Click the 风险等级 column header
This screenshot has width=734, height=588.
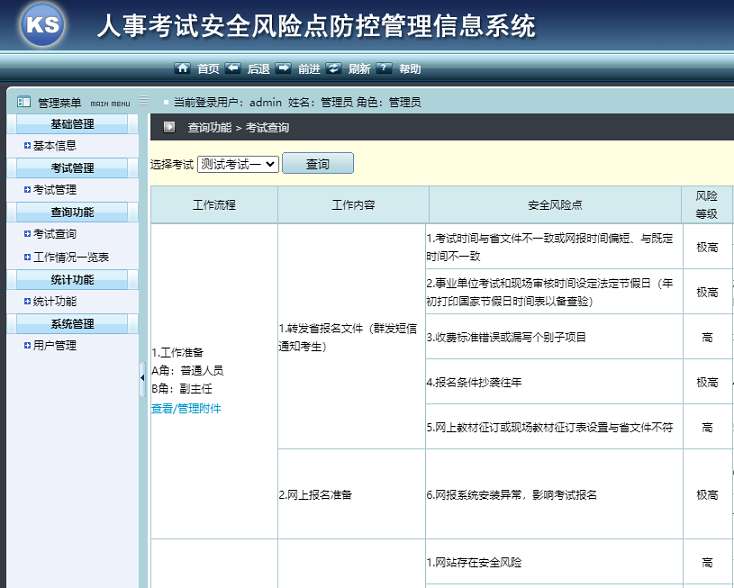click(x=706, y=205)
